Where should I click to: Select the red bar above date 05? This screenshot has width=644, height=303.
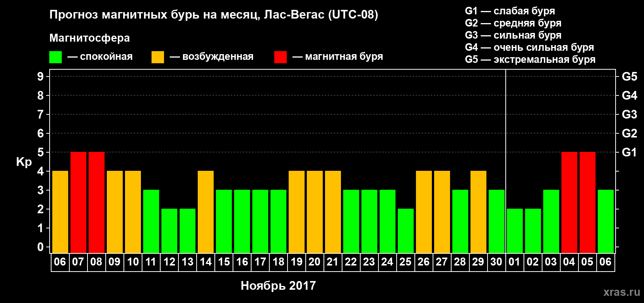tap(588, 203)
